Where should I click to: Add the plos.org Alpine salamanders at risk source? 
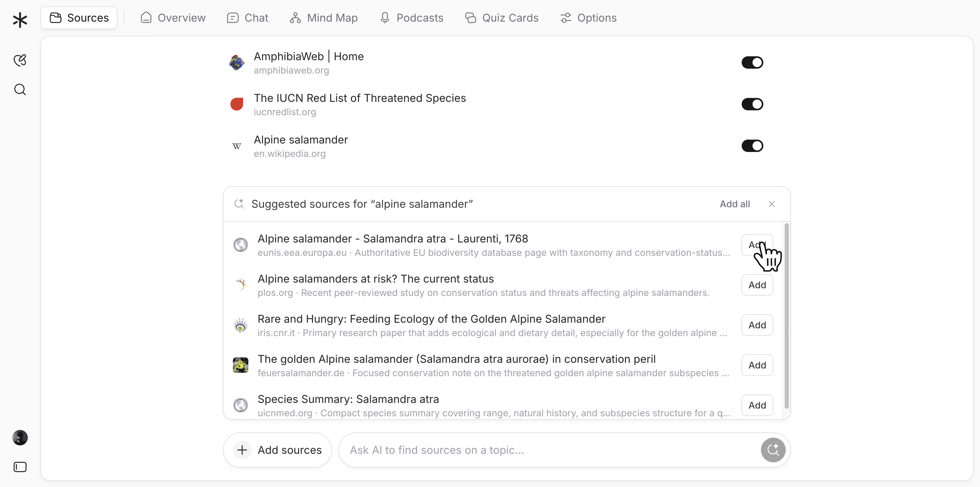(757, 285)
